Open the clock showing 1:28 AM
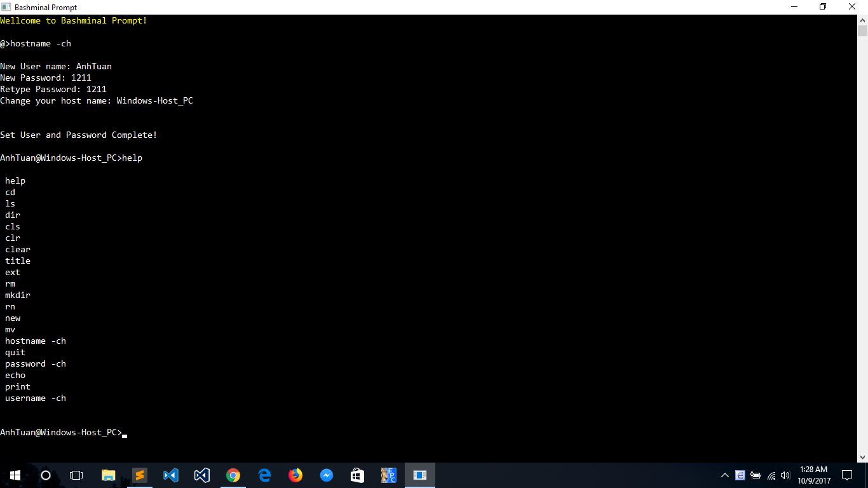The image size is (868, 488). click(814, 475)
